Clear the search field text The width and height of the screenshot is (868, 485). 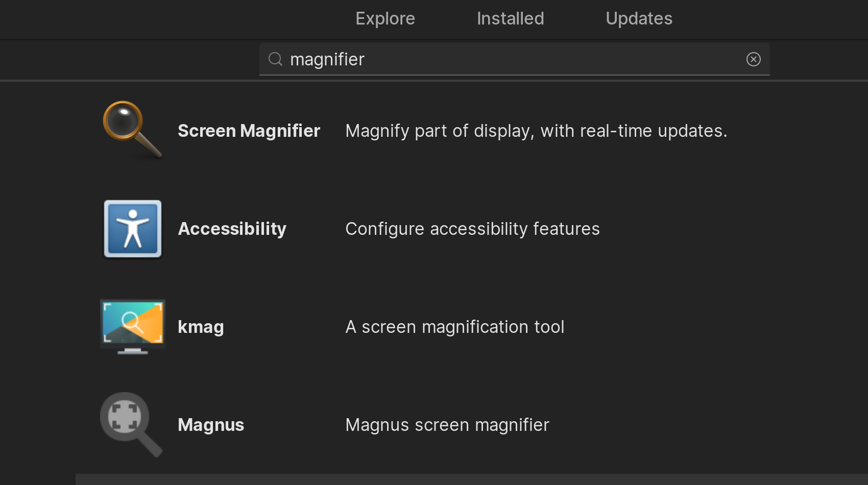[754, 59]
